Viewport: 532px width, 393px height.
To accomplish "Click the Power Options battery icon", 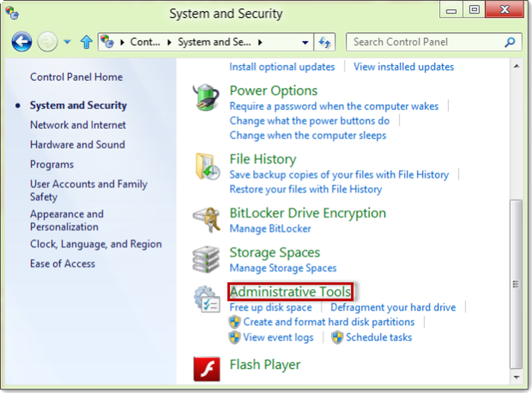I will point(206,98).
